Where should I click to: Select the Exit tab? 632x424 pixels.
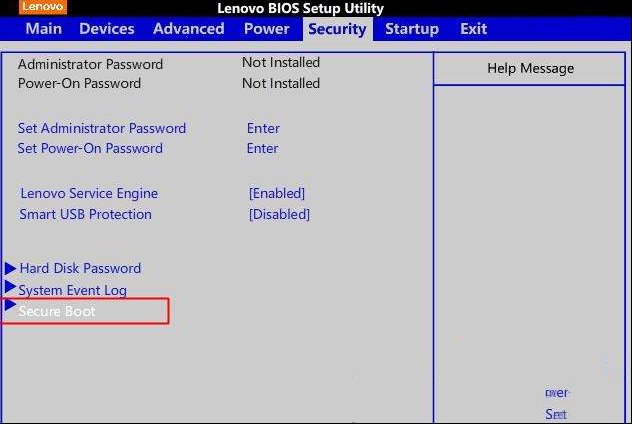(474, 29)
